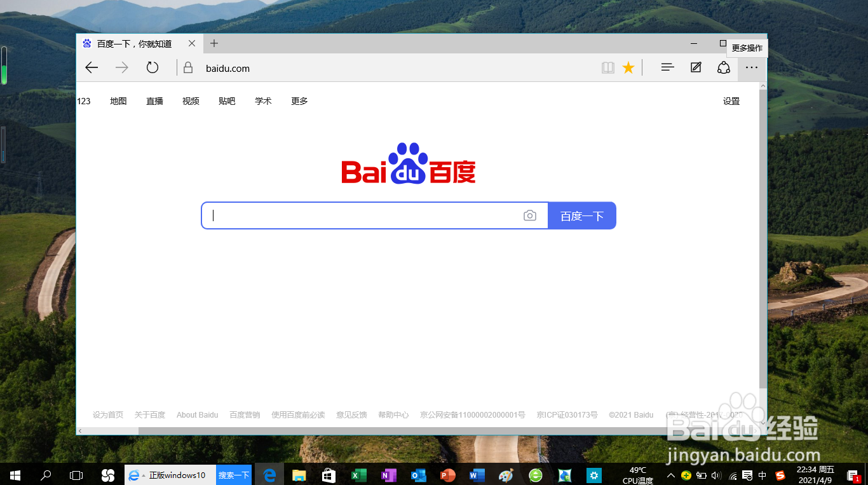
Task: Refresh the Baidu page
Action: point(152,67)
